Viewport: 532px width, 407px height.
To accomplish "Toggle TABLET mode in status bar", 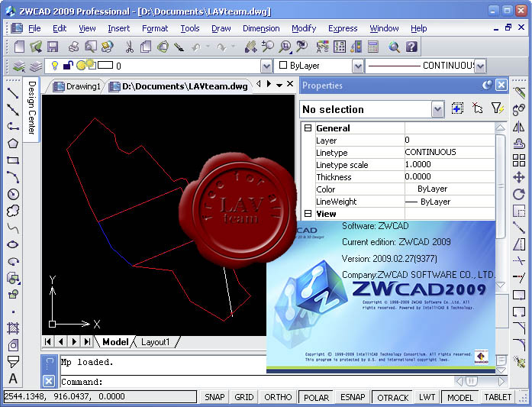I will 498,397.
